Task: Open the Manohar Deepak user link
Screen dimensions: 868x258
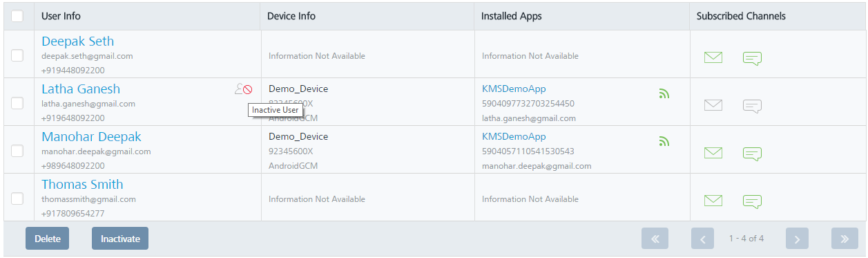Action: [91, 137]
